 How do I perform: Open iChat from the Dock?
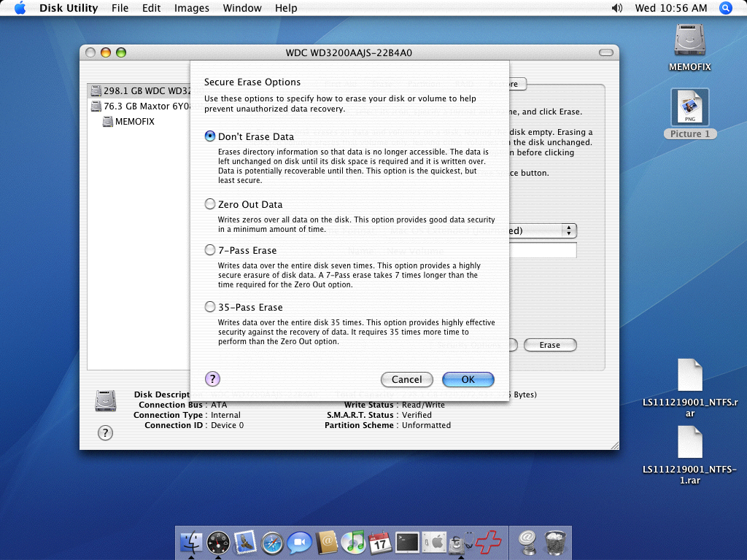point(300,542)
